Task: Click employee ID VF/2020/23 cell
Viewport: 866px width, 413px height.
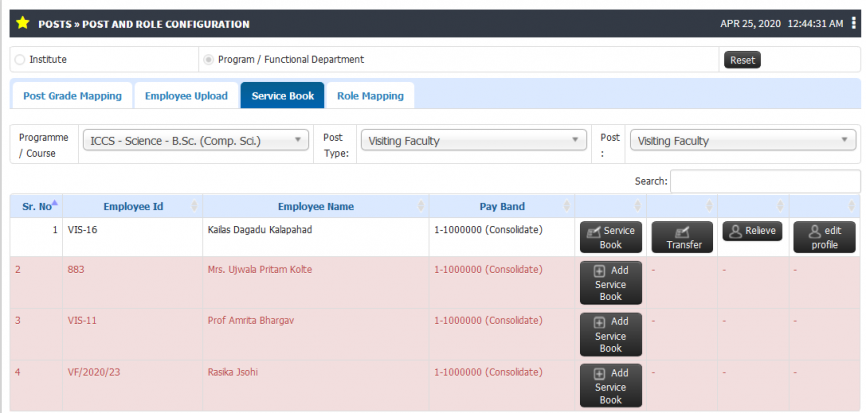Action: click(x=133, y=385)
